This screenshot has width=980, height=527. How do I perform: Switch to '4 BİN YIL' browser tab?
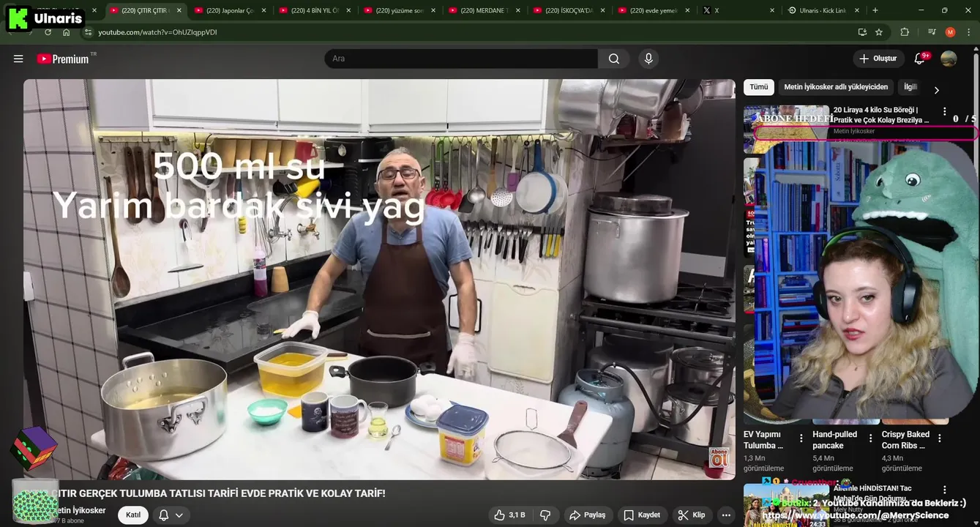pyautogui.click(x=315, y=10)
